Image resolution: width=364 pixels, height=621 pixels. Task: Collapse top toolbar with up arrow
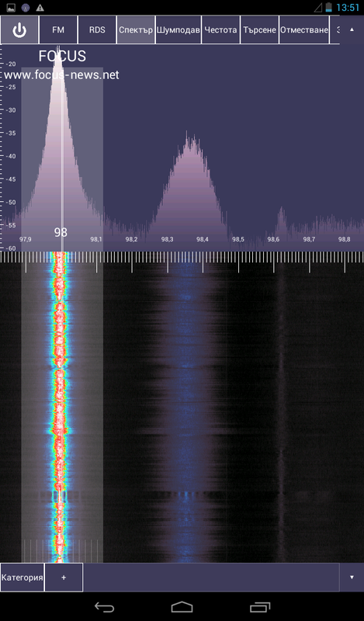click(x=352, y=29)
